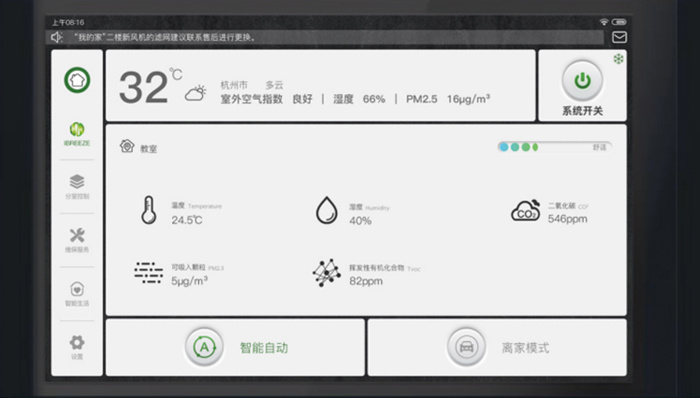Tap the TVOC molecule network icon

(326, 273)
